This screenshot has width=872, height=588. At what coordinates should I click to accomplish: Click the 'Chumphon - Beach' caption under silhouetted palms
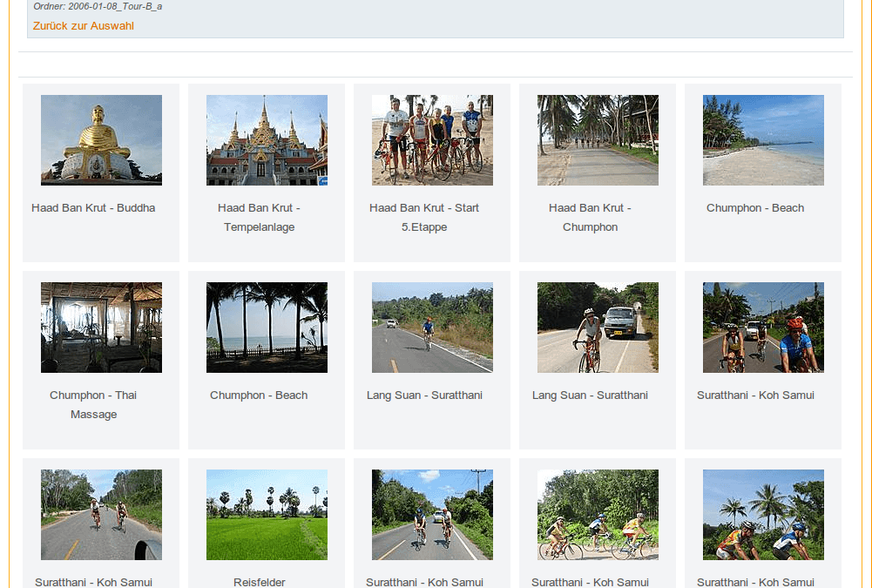259,395
